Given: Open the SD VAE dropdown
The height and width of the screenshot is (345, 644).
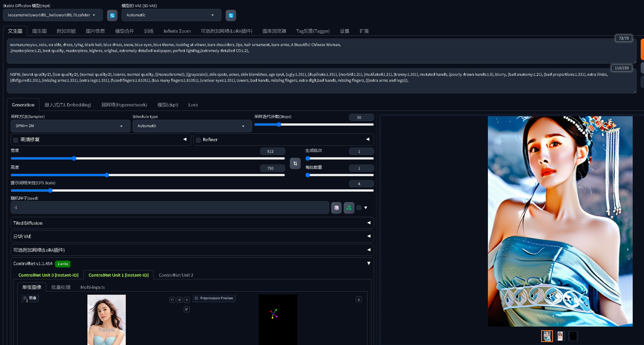Looking at the screenshot, I should coord(171,15).
